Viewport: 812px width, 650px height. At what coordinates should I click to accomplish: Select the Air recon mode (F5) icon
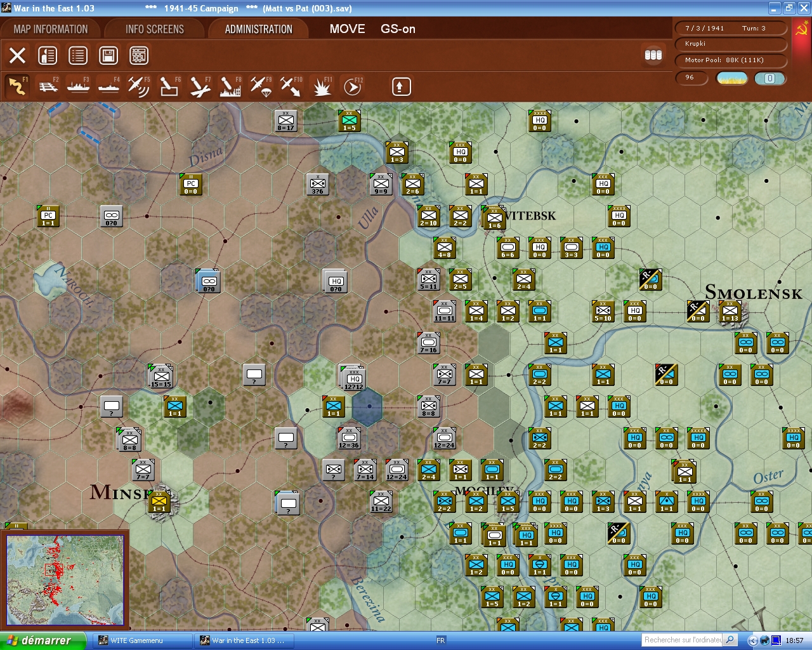pos(139,86)
